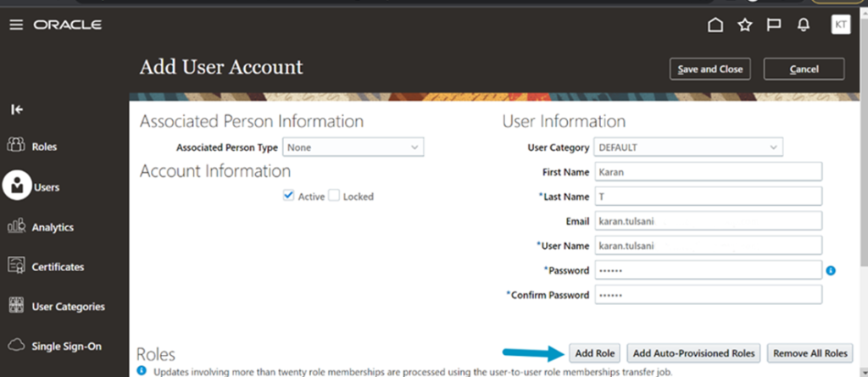Select Analytics in the sidebar

(52, 227)
